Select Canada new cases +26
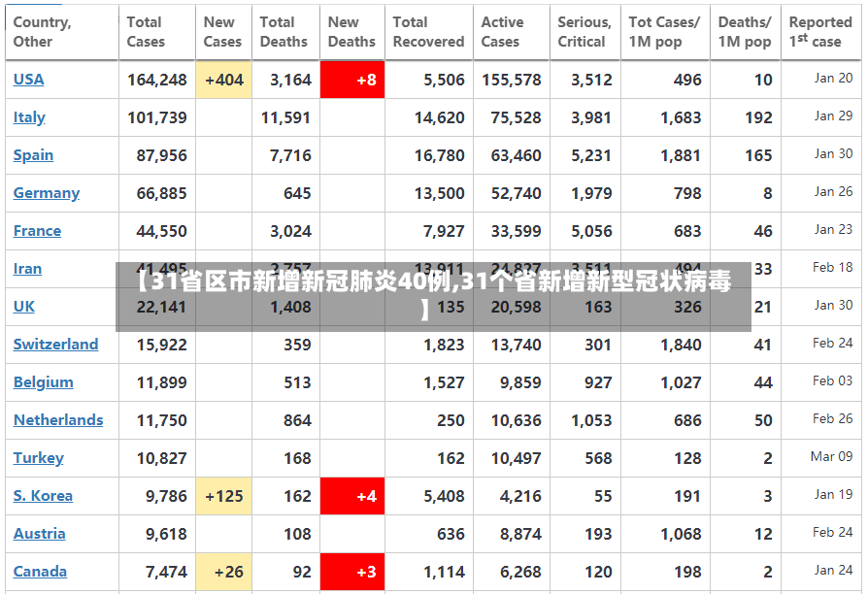This screenshot has height=594, width=868. [223, 572]
